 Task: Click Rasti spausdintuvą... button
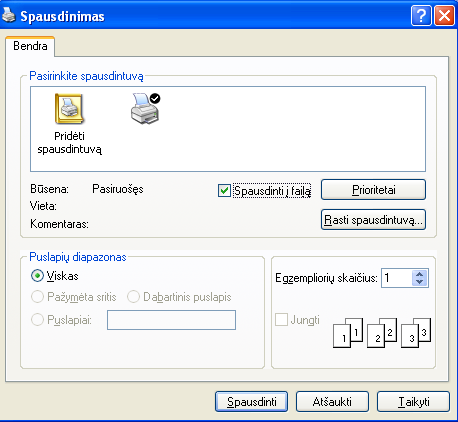(x=373, y=220)
